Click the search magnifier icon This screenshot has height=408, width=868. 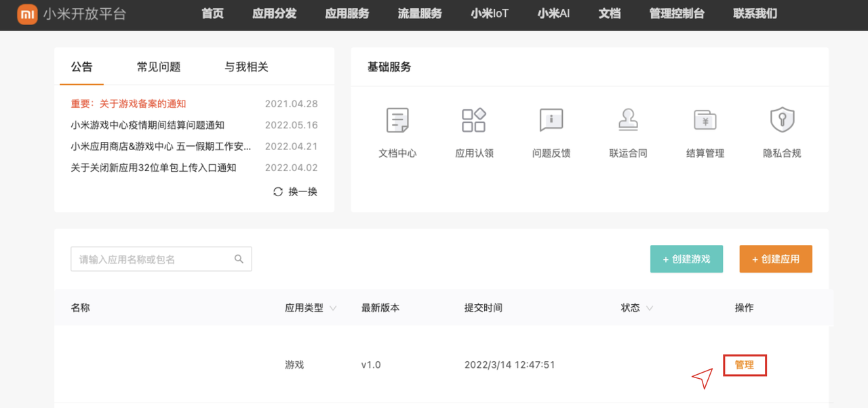pyautogui.click(x=239, y=259)
